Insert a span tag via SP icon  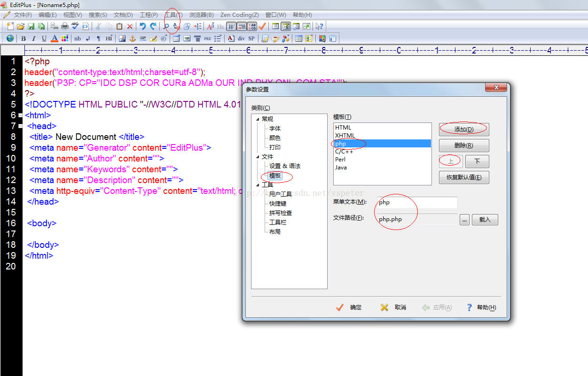coord(251,38)
